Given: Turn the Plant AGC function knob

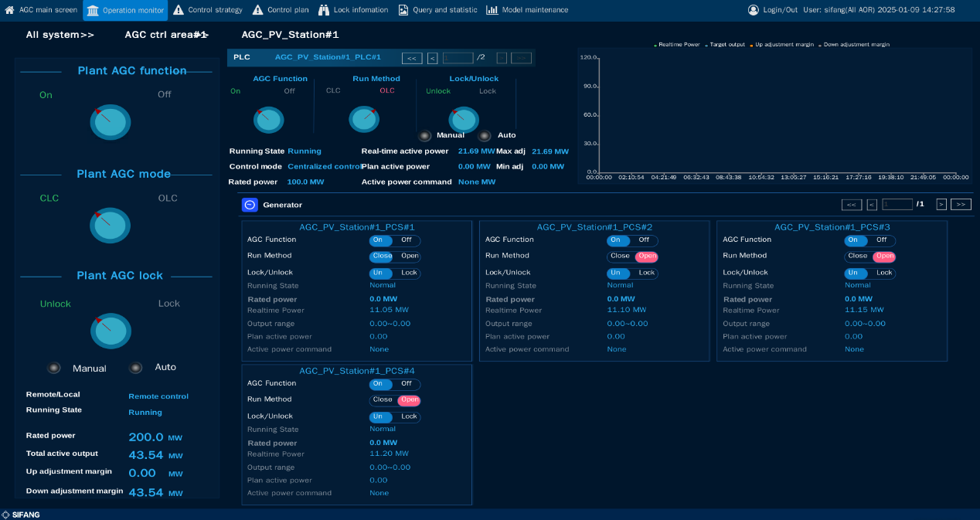Looking at the screenshot, I should coord(110,121).
